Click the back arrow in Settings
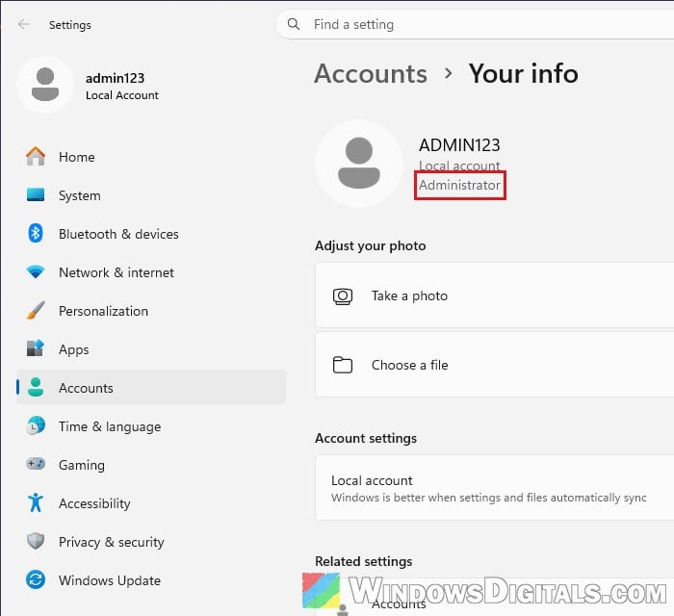The image size is (674, 616). tap(24, 24)
